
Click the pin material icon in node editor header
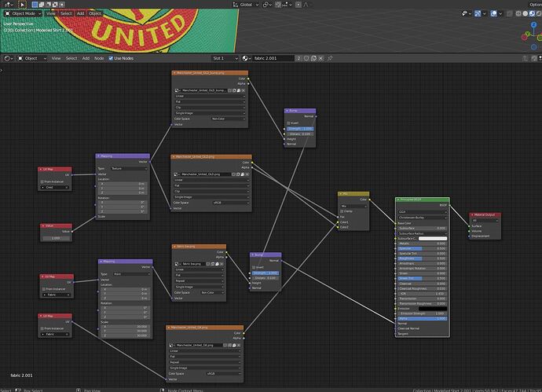click(x=330, y=58)
